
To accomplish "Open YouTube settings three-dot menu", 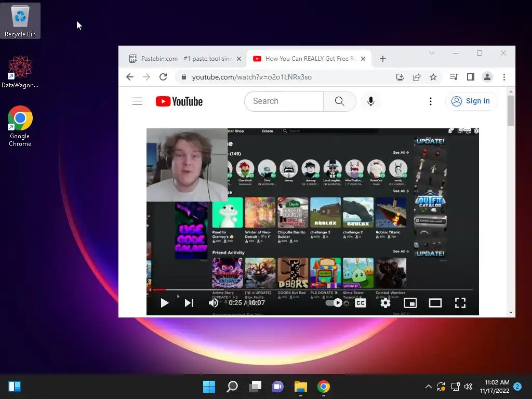I will (431, 101).
